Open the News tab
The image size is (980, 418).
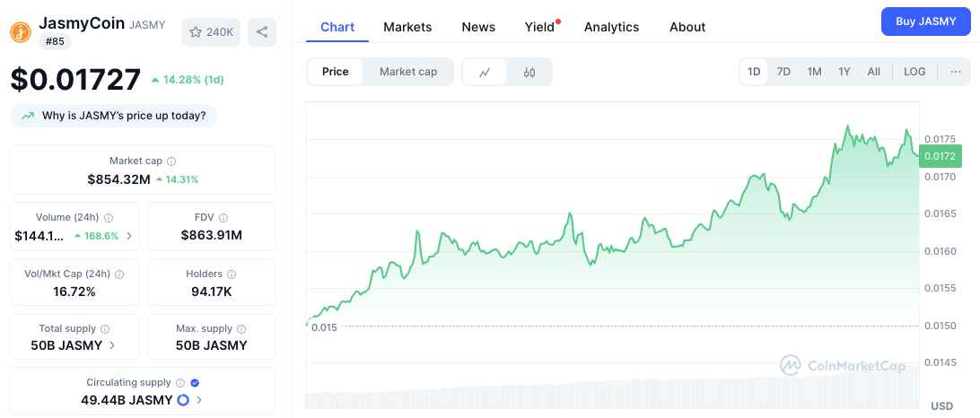[x=478, y=27]
